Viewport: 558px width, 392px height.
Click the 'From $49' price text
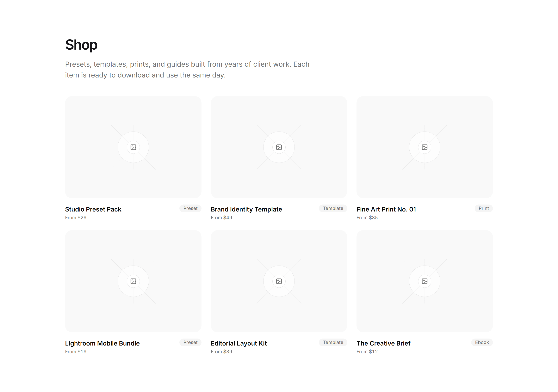point(221,218)
